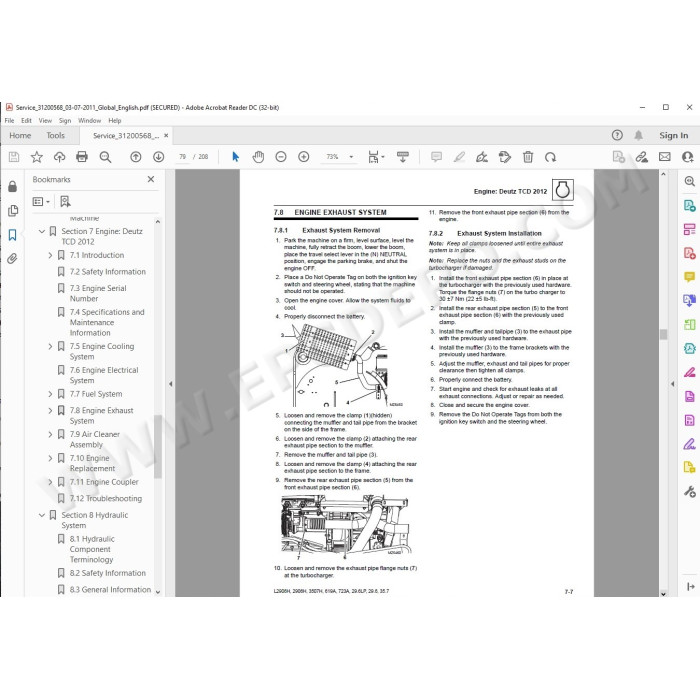Open the Edit menu

click(x=26, y=121)
